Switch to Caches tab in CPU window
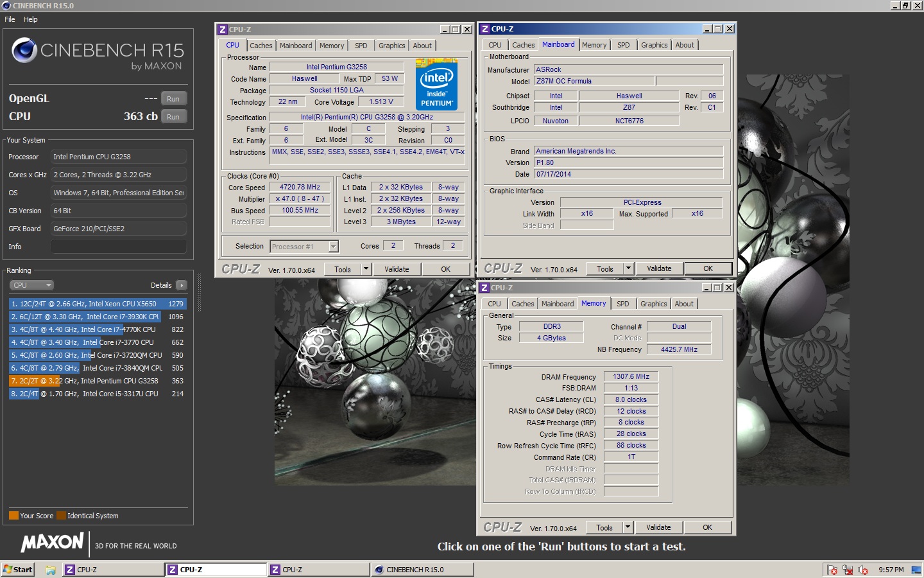This screenshot has height=578, width=924. [x=261, y=46]
